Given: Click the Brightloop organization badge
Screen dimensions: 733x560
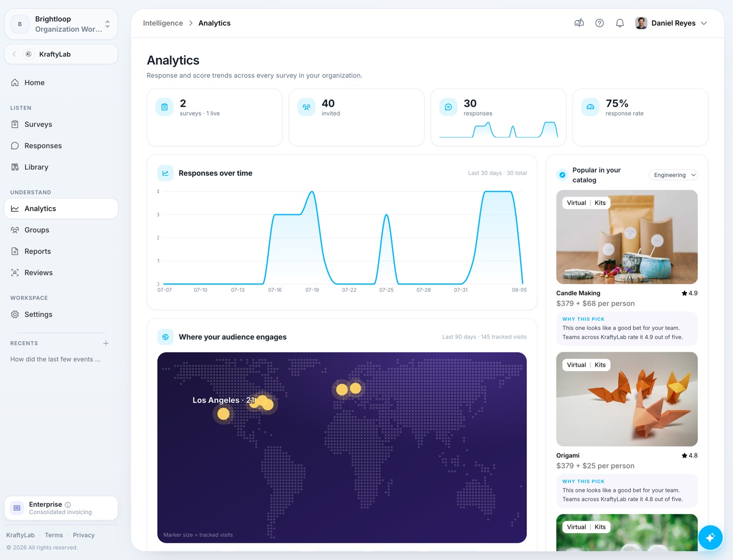Looking at the screenshot, I should [x=20, y=24].
